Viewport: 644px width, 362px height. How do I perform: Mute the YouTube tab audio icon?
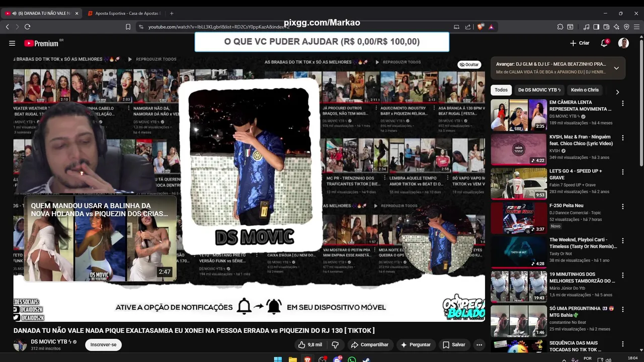click(x=14, y=13)
